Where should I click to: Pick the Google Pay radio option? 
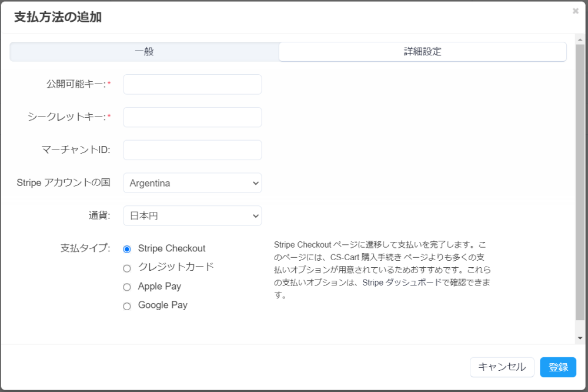click(127, 306)
